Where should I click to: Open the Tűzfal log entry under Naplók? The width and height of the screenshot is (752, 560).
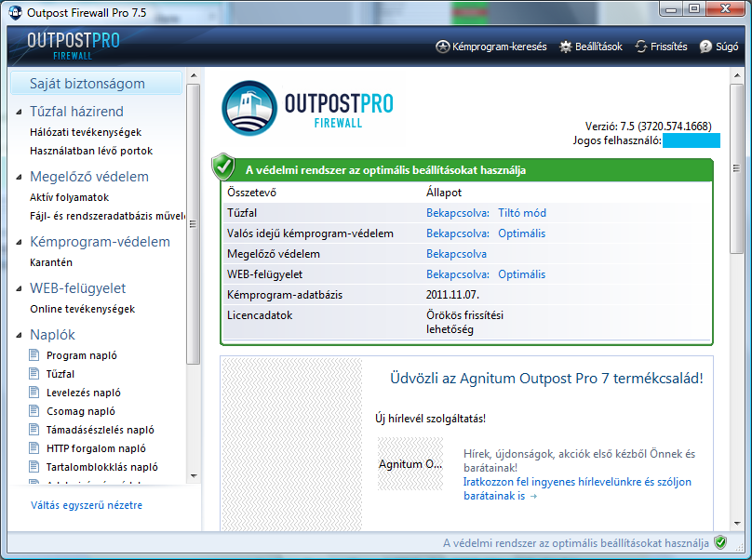pyautogui.click(x=60, y=374)
